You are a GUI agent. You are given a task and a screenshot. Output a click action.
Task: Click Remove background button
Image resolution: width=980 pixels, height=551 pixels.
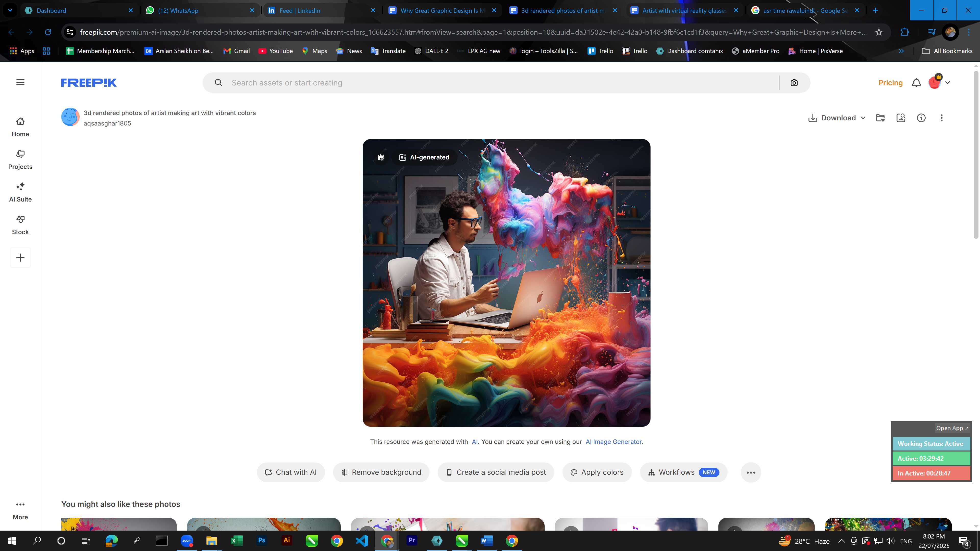click(x=381, y=472)
